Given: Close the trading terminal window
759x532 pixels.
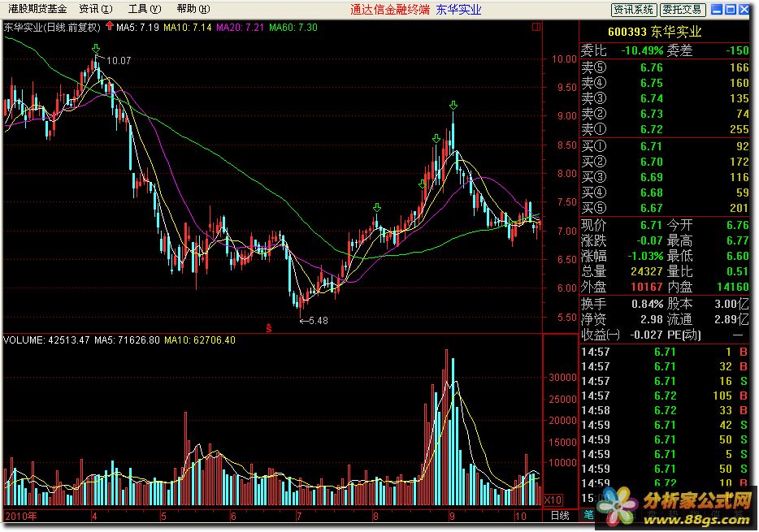Looking at the screenshot, I should [744, 9].
